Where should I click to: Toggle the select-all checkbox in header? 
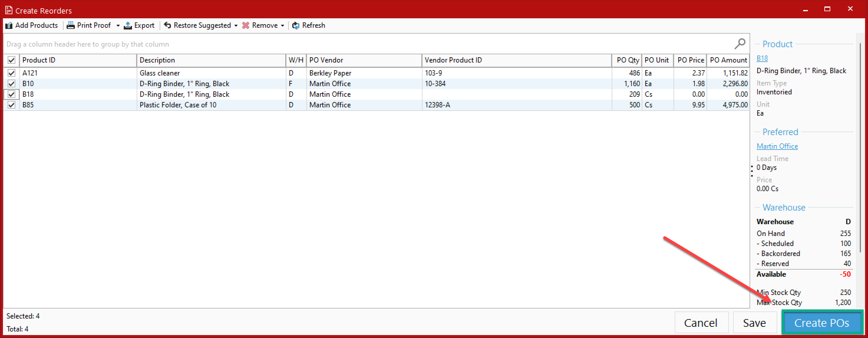(11, 60)
